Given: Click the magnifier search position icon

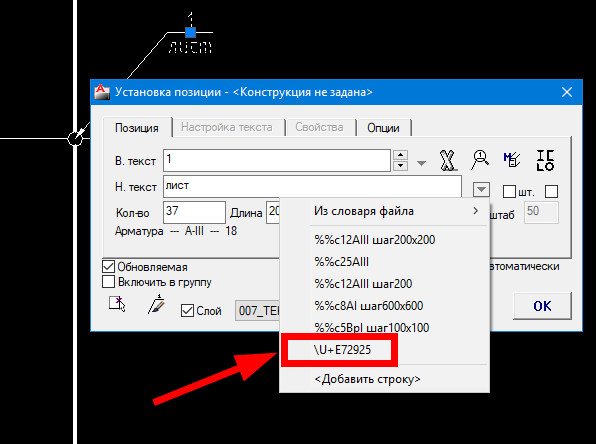Looking at the screenshot, I should (480, 160).
